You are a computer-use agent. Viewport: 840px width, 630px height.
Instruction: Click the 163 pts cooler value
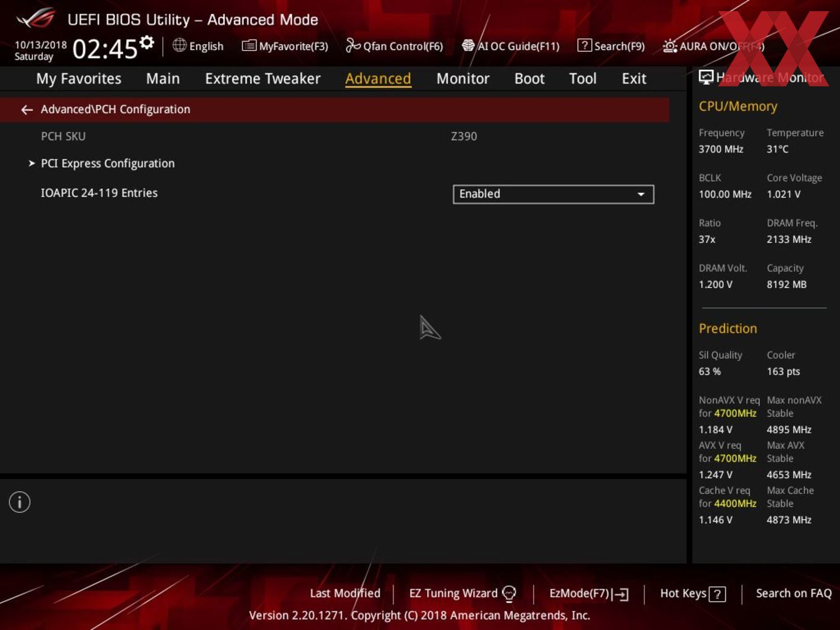[x=783, y=371]
